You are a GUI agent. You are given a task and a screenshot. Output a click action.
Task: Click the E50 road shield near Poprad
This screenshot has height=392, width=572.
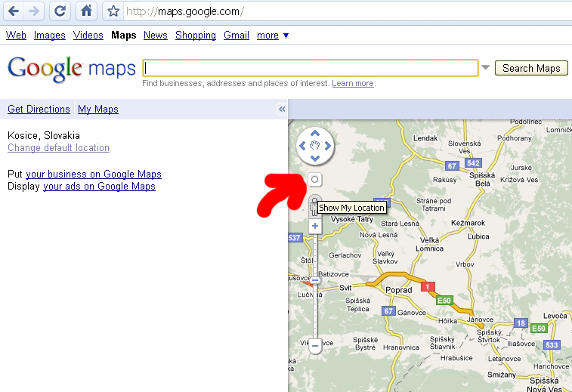pyautogui.click(x=444, y=300)
